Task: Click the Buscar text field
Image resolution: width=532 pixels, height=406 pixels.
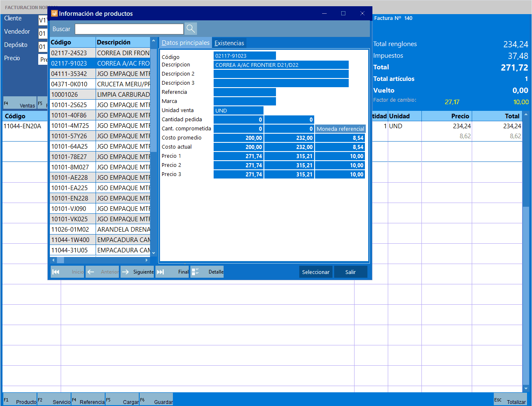Action: tap(129, 29)
